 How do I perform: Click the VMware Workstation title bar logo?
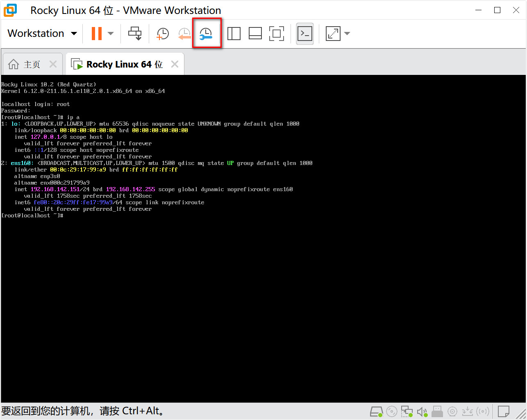coord(10,10)
